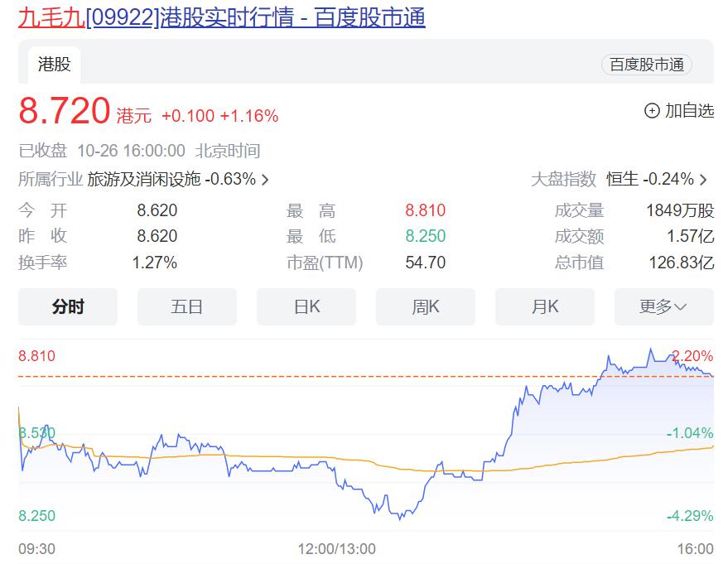Open the 更多 dropdown
The width and height of the screenshot is (728, 564).
coord(664,306)
